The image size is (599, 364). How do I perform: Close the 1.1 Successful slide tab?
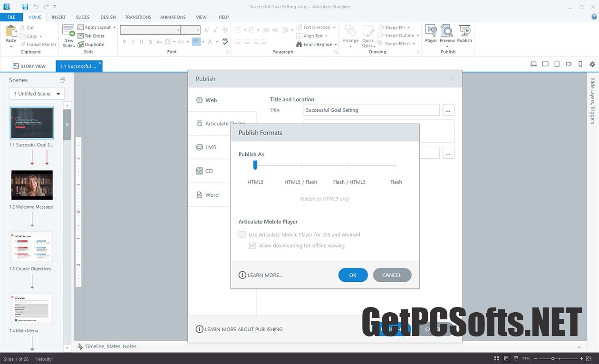click(x=100, y=63)
